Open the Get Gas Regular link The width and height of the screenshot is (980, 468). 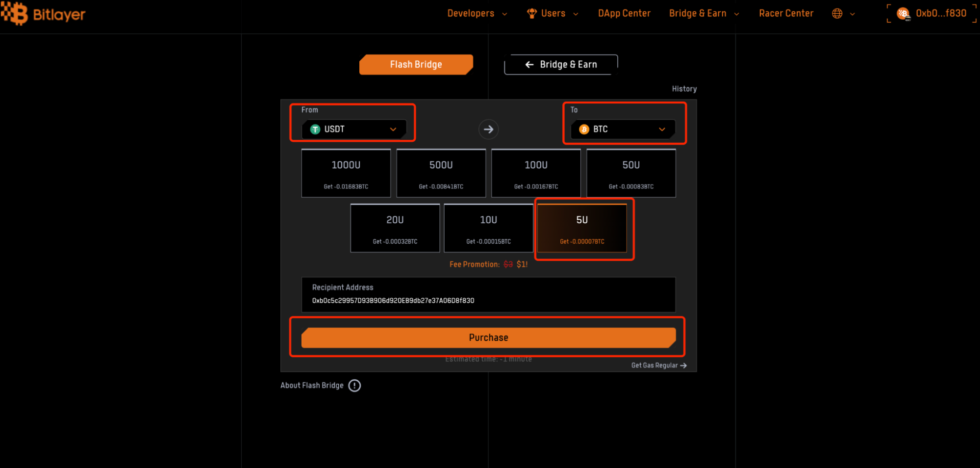659,365
